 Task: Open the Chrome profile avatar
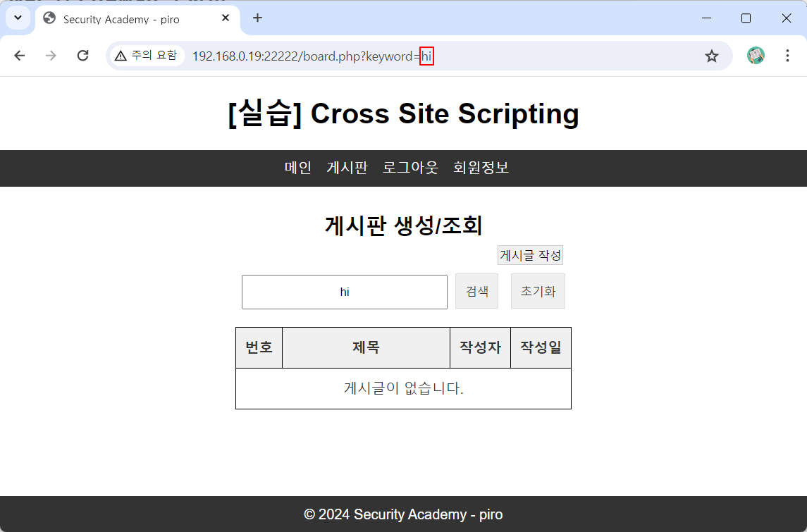click(756, 56)
